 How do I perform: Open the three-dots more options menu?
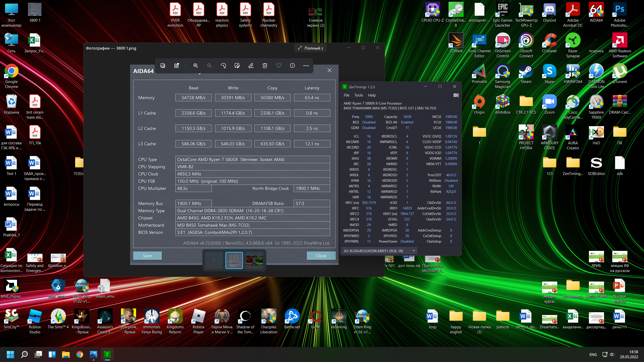tap(306, 66)
